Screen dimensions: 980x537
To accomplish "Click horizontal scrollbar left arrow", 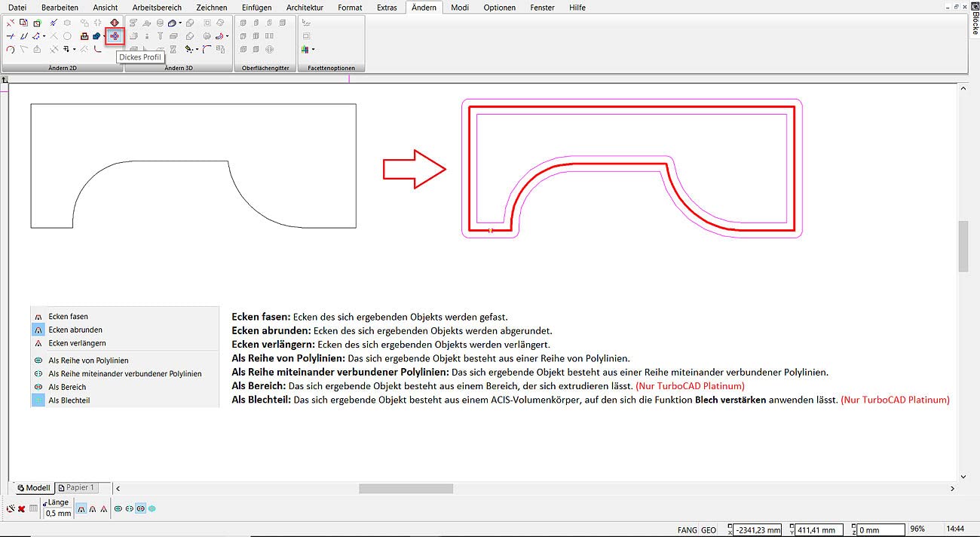I will coord(118,489).
